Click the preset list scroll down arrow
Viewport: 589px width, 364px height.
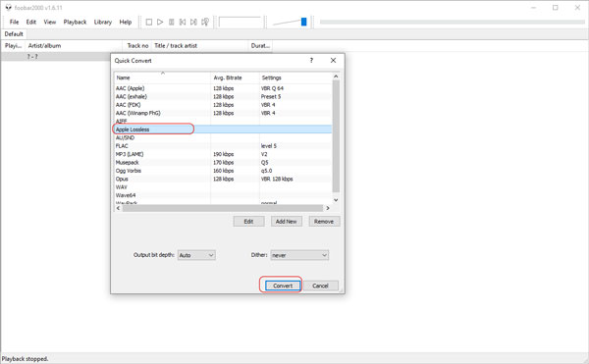coord(336,200)
